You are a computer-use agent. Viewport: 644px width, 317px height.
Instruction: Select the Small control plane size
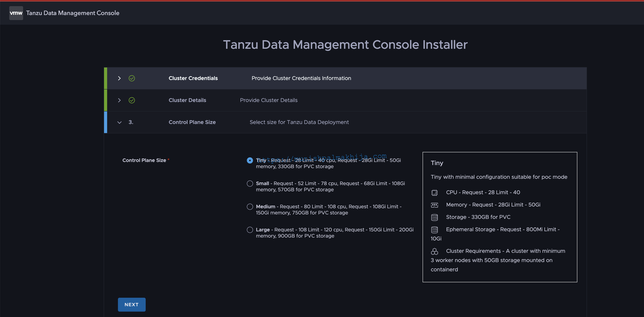click(x=250, y=183)
